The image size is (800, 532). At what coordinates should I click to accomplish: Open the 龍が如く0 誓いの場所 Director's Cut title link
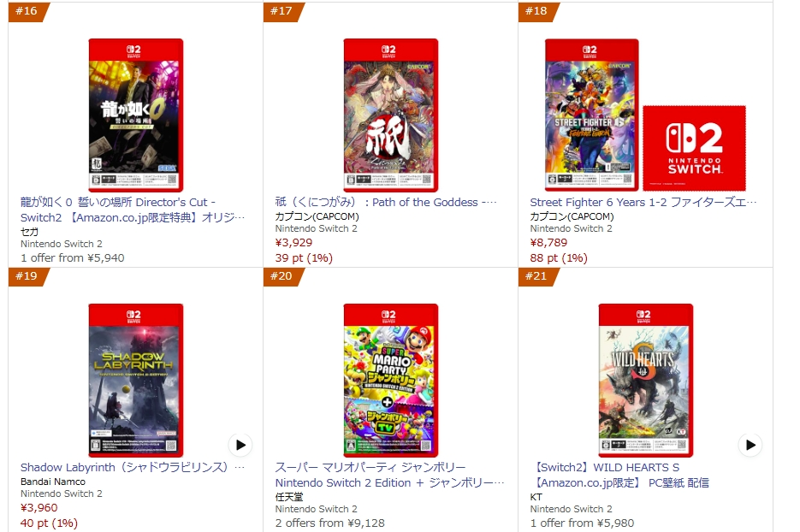coord(133,210)
